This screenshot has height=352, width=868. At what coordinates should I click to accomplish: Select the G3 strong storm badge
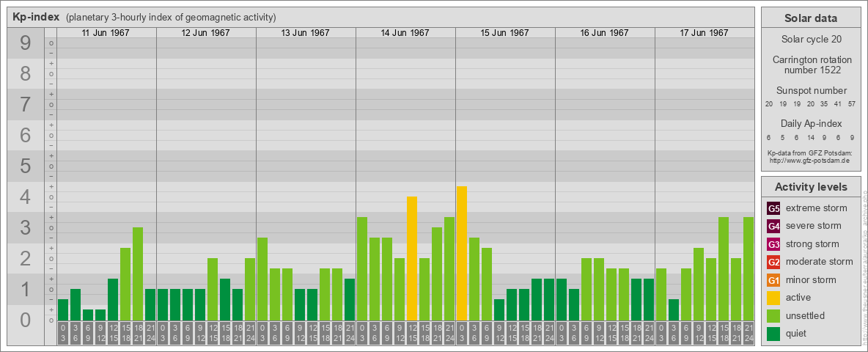pos(773,244)
